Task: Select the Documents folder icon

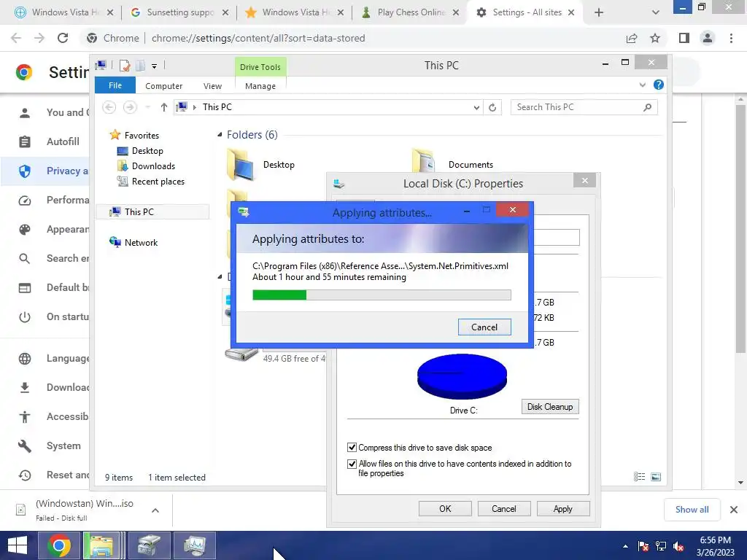Action: 423,160
